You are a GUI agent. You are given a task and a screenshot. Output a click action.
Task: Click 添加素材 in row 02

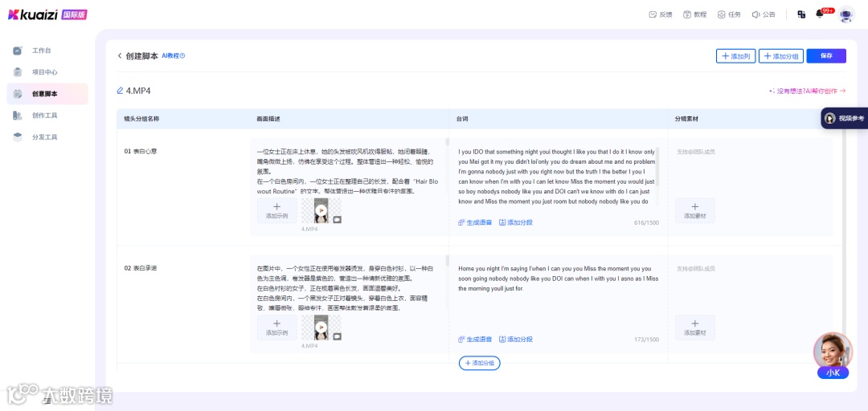coord(694,328)
